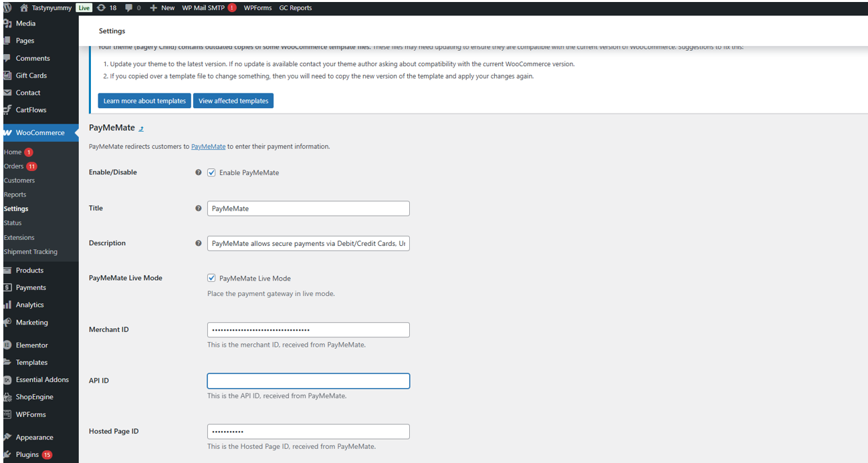868x463 pixels.
Task: Open the comments bubble icon in admin bar
Action: pos(129,8)
